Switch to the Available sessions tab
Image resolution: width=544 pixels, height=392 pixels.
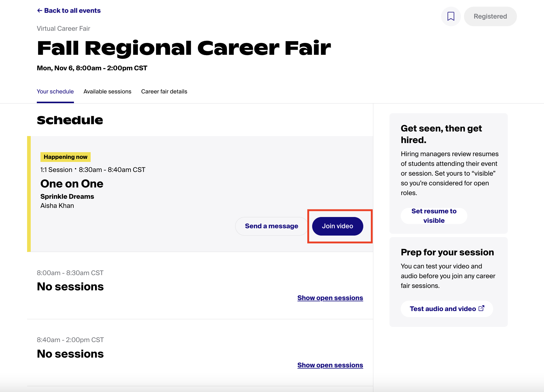point(107,91)
